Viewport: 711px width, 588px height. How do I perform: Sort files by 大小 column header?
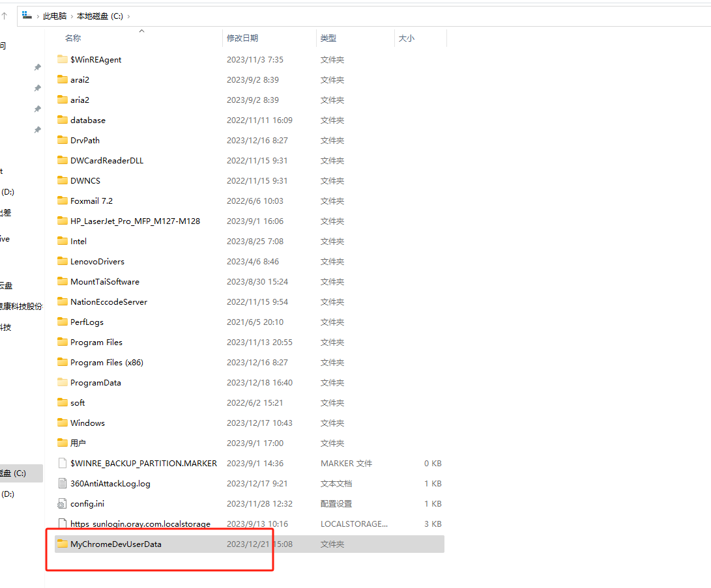pos(406,38)
